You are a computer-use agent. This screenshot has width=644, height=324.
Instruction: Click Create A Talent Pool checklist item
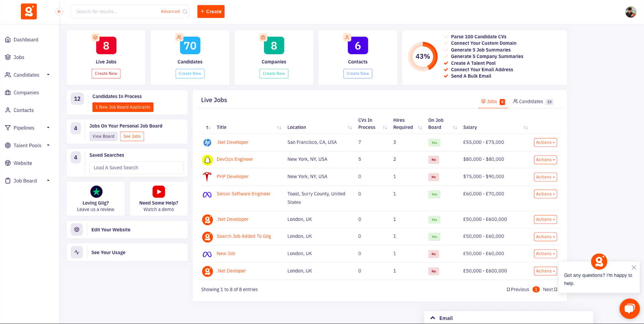click(473, 63)
